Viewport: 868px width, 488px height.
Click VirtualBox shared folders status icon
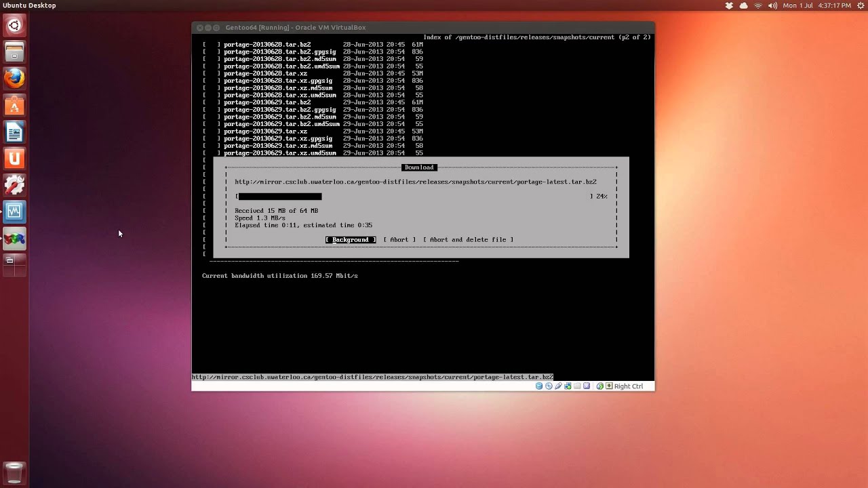(x=577, y=386)
